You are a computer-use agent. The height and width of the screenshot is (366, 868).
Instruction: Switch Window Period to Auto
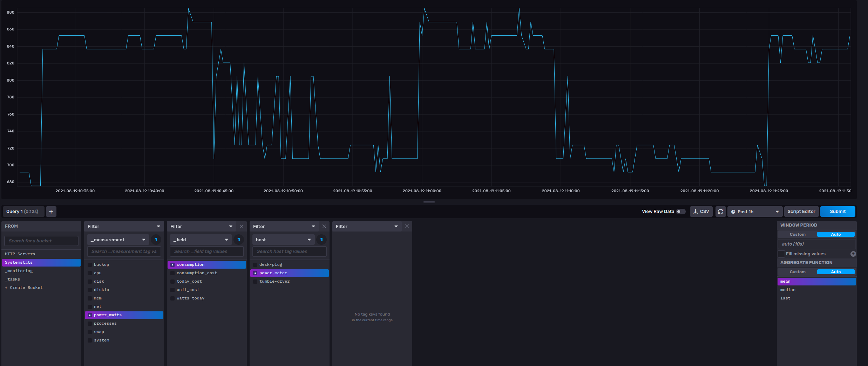(x=836, y=234)
